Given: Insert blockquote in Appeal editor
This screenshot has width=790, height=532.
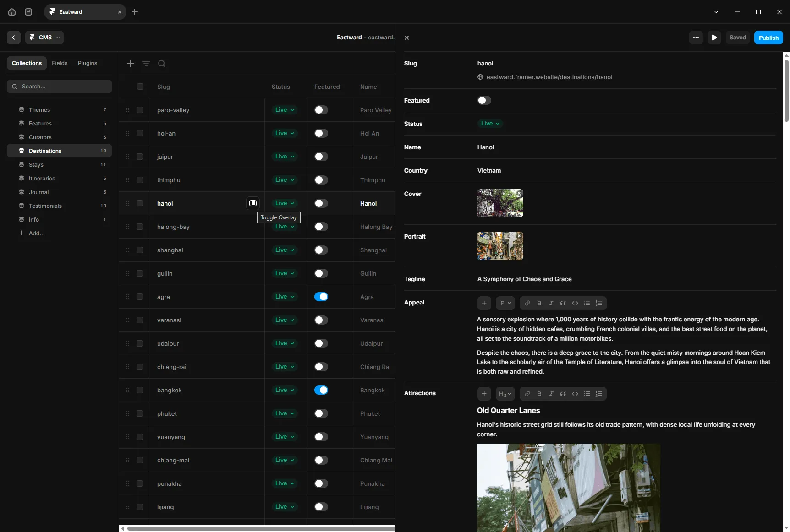Looking at the screenshot, I should click(563, 303).
